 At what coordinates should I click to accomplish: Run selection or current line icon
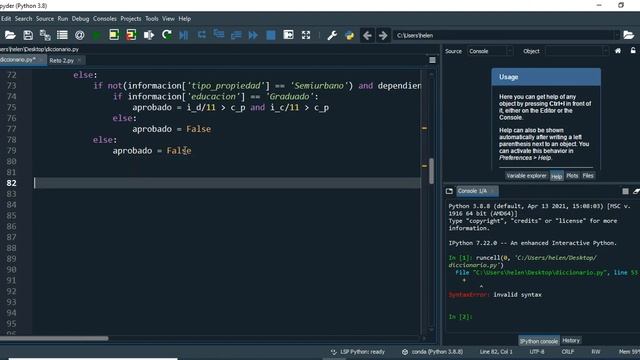click(149, 35)
